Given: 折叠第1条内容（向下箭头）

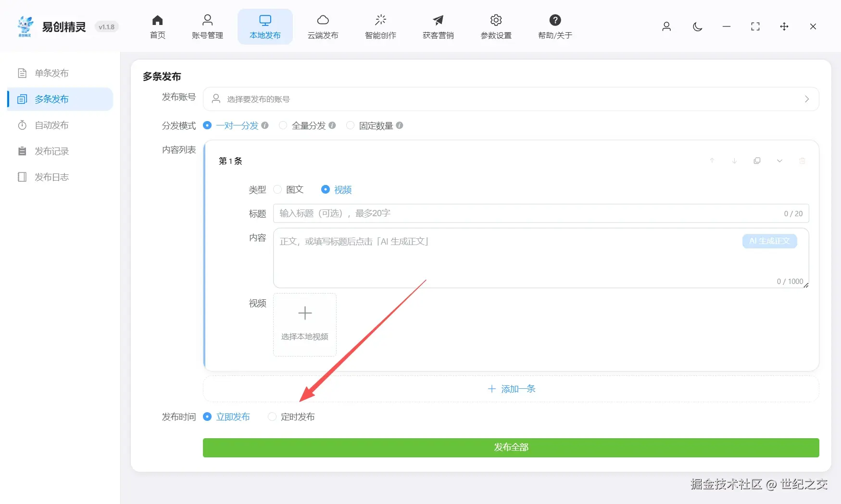Looking at the screenshot, I should [779, 160].
